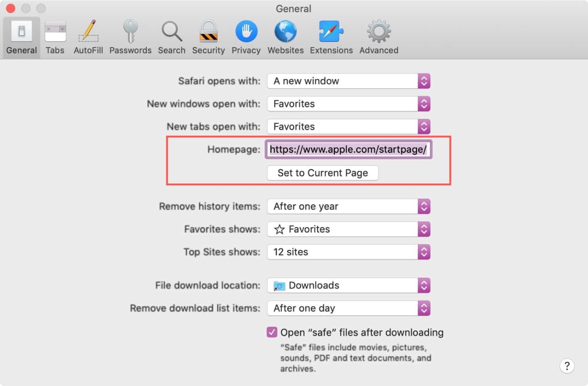588x386 pixels.
Task: Click the help question mark button
Action: pos(567,366)
